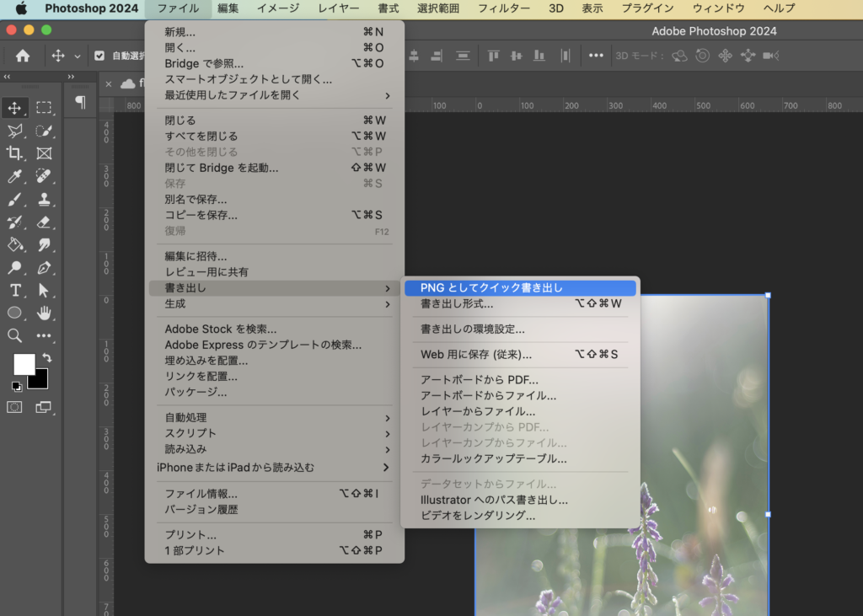Choose 別名で保存... in the ファイル menu
Image resolution: width=863 pixels, height=616 pixels.
coord(274,199)
